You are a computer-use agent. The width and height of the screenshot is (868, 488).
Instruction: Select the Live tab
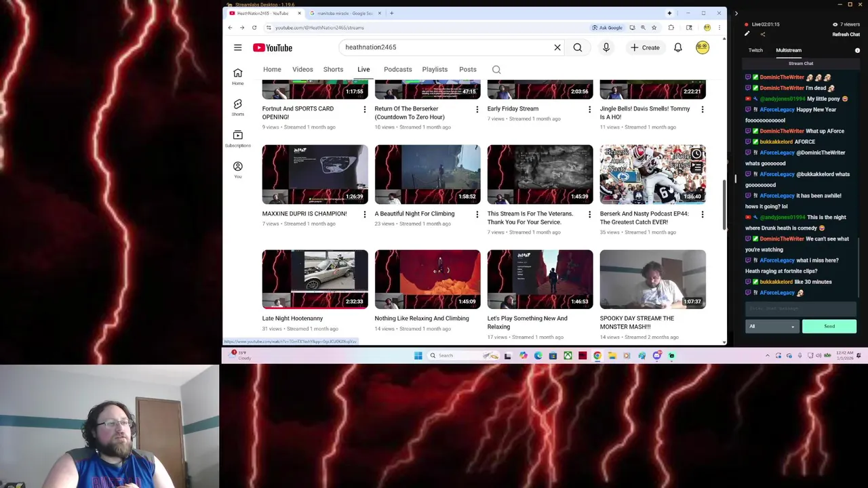pyautogui.click(x=363, y=69)
